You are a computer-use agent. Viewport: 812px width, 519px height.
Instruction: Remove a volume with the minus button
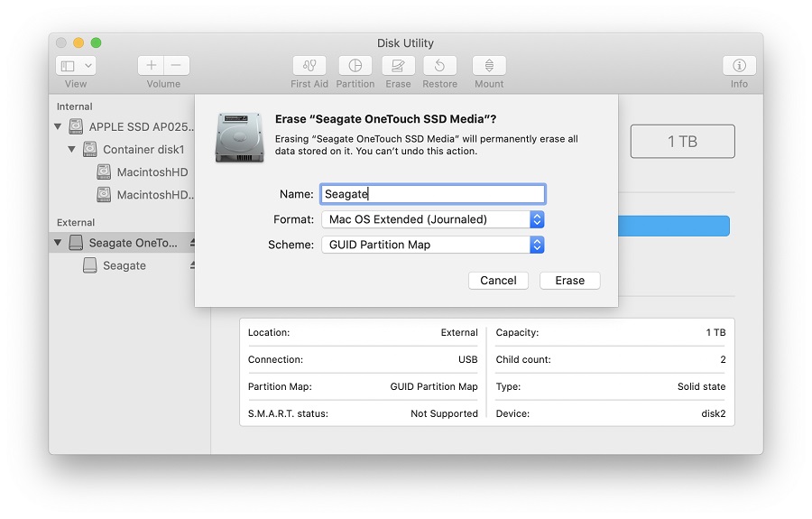click(176, 65)
